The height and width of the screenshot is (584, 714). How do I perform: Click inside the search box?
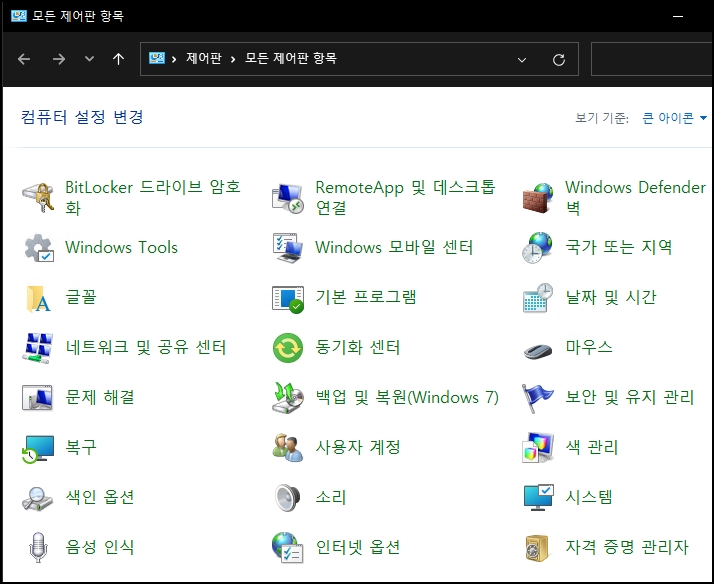point(652,59)
